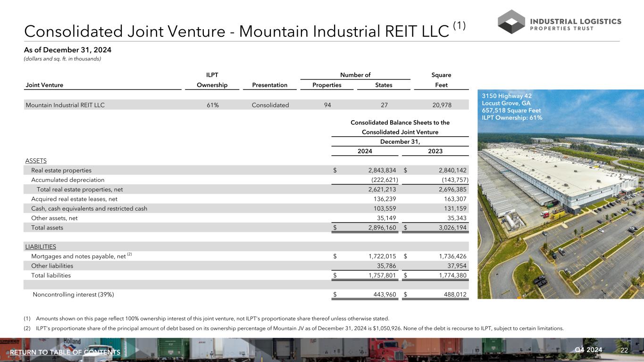Screen dimensions: 644x362
Task: Click the Q4 2024 footer label
Action: [x=589, y=350]
